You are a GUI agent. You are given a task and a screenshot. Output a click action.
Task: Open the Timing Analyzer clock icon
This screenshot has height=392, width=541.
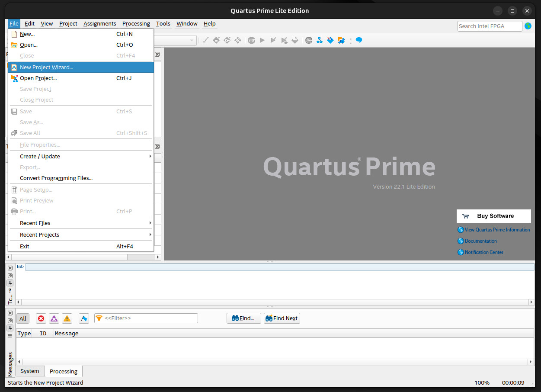click(x=309, y=40)
